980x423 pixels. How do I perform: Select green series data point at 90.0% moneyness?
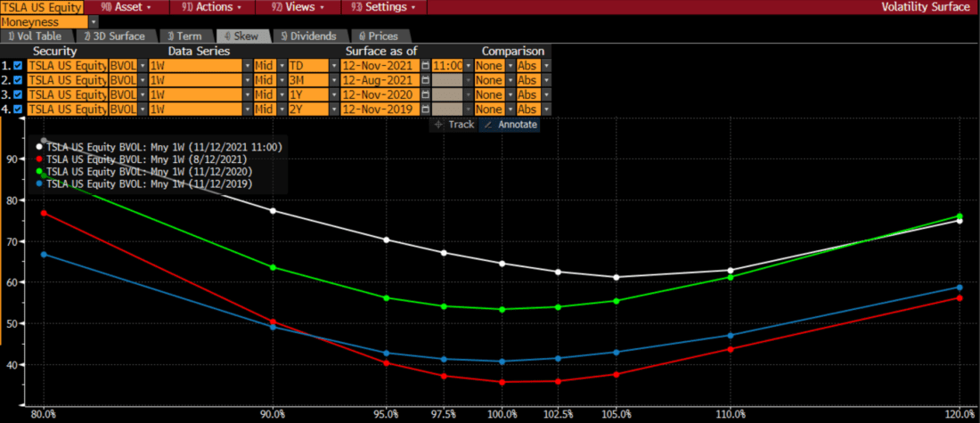tap(273, 267)
